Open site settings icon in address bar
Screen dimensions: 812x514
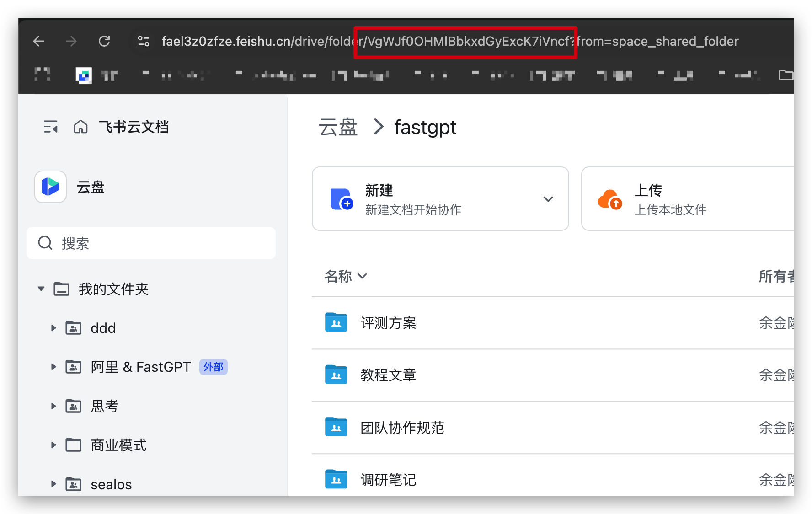[x=144, y=42]
